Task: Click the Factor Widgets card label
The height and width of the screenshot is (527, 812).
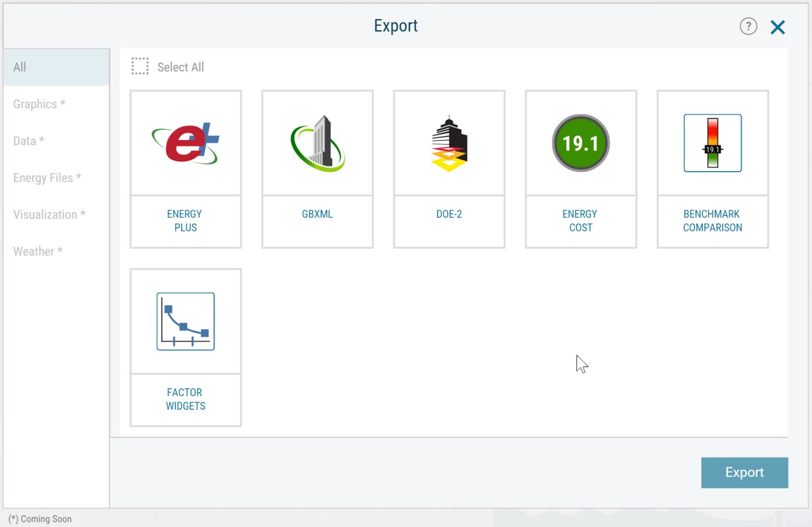Action: [185, 399]
